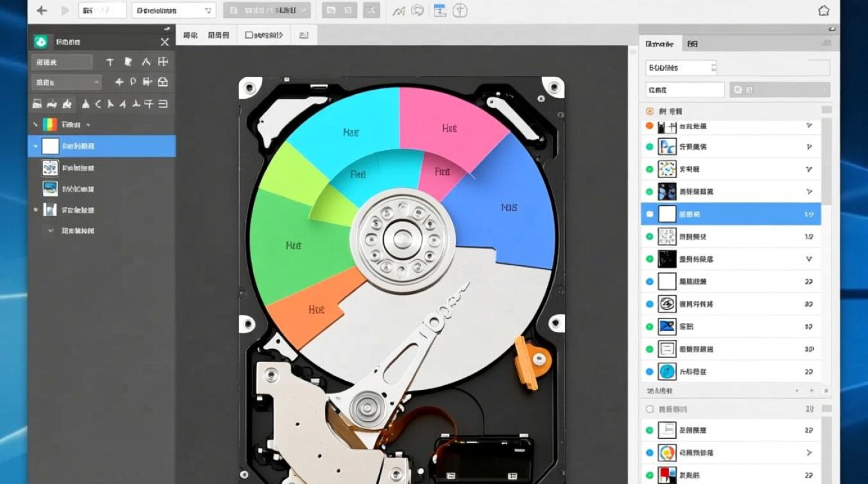Expand the chevron on the second right-panel layer row
Image resolution: width=868 pixels, height=484 pixels.
809,146
